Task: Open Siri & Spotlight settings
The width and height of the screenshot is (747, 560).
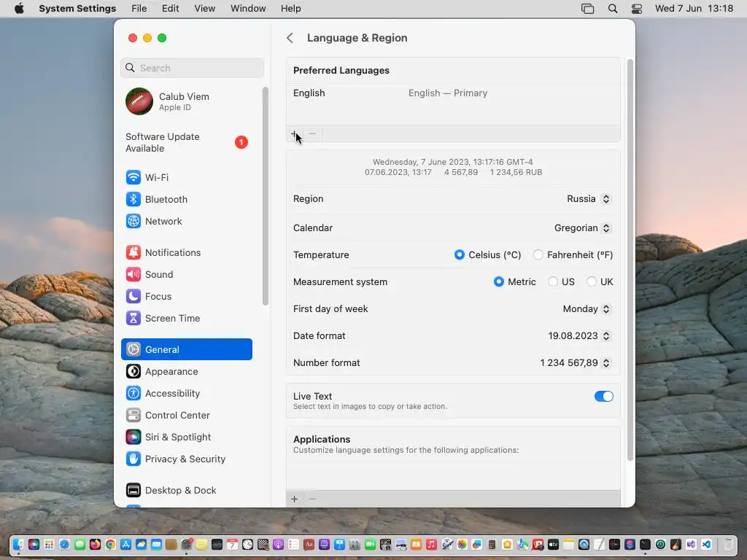Action: 186,437
